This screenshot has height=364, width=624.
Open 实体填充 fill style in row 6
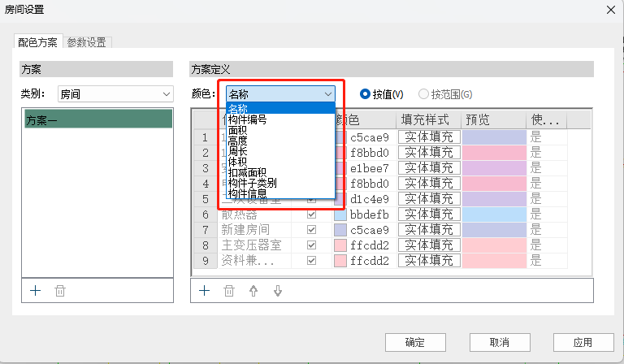click(429, 214)
